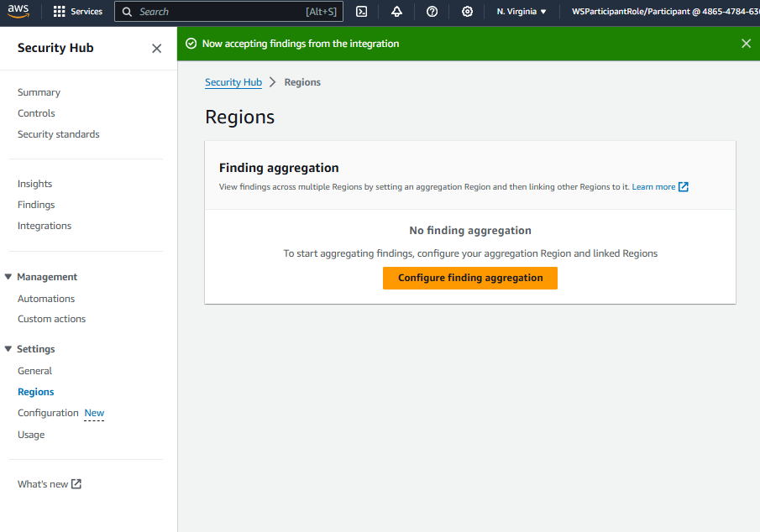Click the 'Finding aggregation' section title

pyautogui.click(x=279, y=168)
